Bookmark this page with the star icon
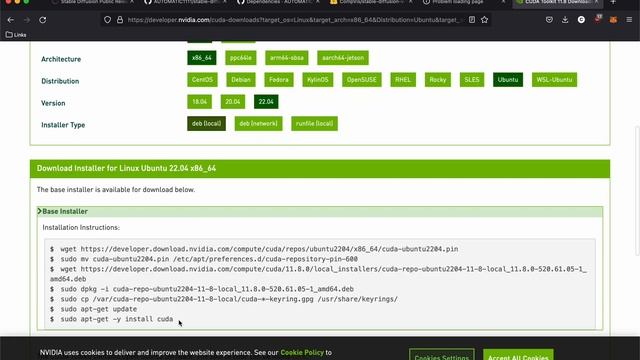640x360 pixels. pos(484,20)
